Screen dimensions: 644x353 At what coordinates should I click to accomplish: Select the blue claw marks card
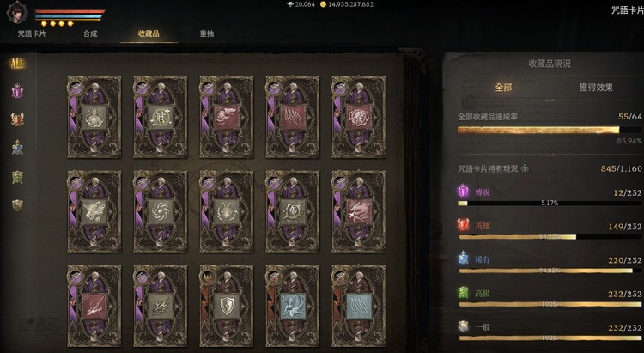pyautogui.click(x=359, y=306)
